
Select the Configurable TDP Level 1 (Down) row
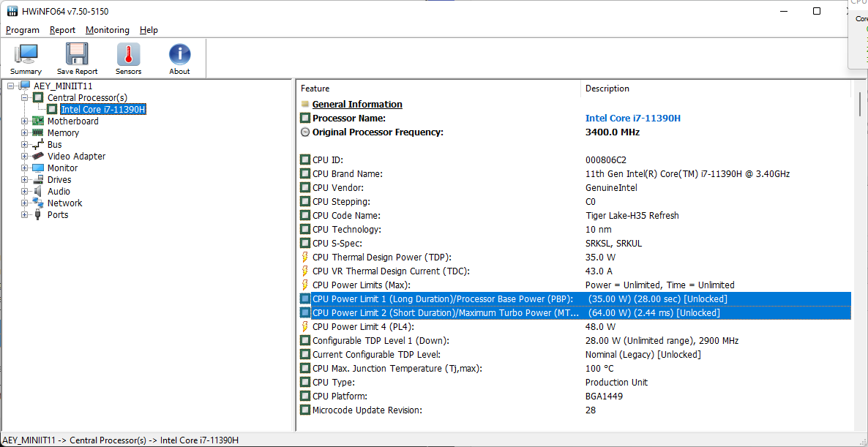pyautogui.click(x=575, y=341)
